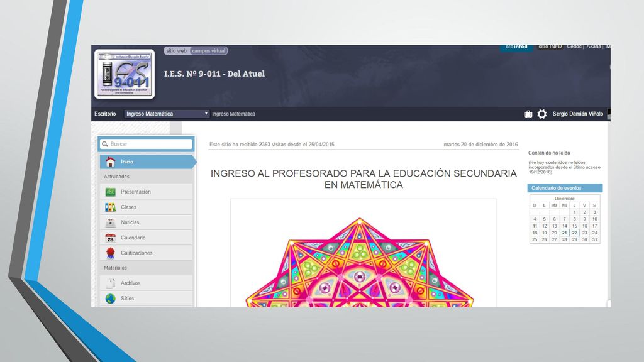Open the Noticias section

pyautogui.click(x=146, y=222)
